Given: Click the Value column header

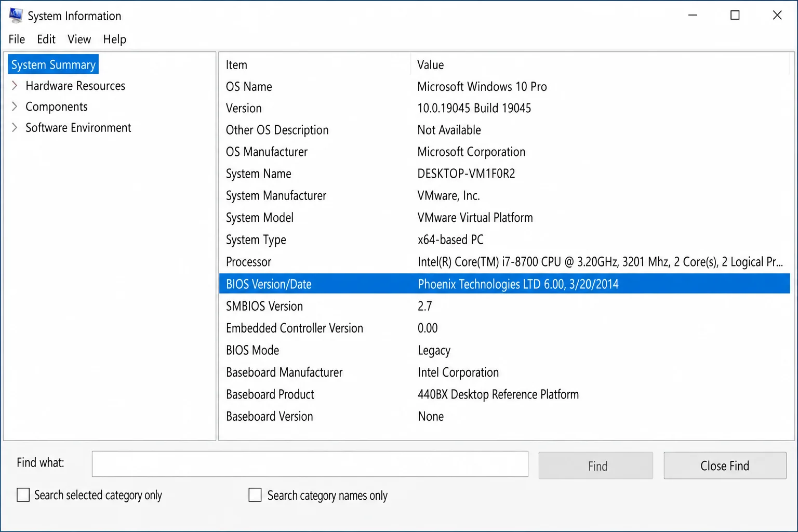Looking at the screenshot, I should click(601, 65).
